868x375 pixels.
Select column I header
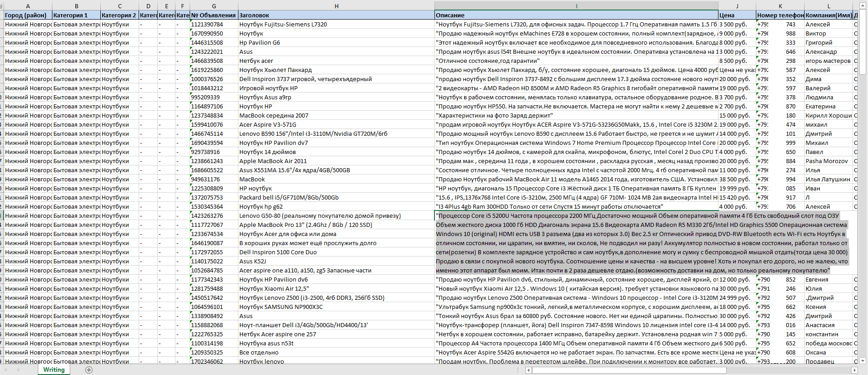tap(576, 6)
